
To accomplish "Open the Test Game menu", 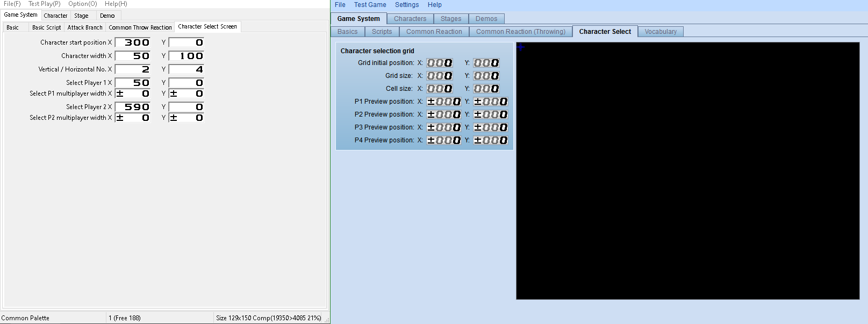I will click(370, 5).
